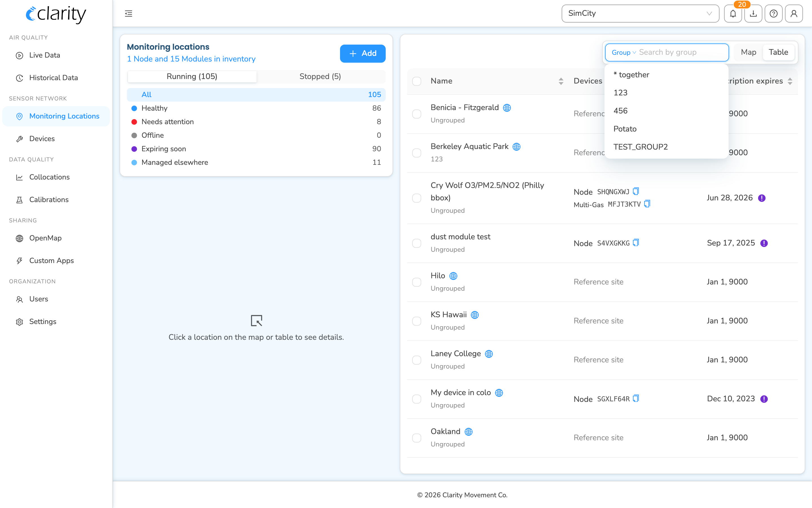Viewport: 812px width, 508px height.
Task: Filter by Managed elsewhere status
Action: pos(256,163)
